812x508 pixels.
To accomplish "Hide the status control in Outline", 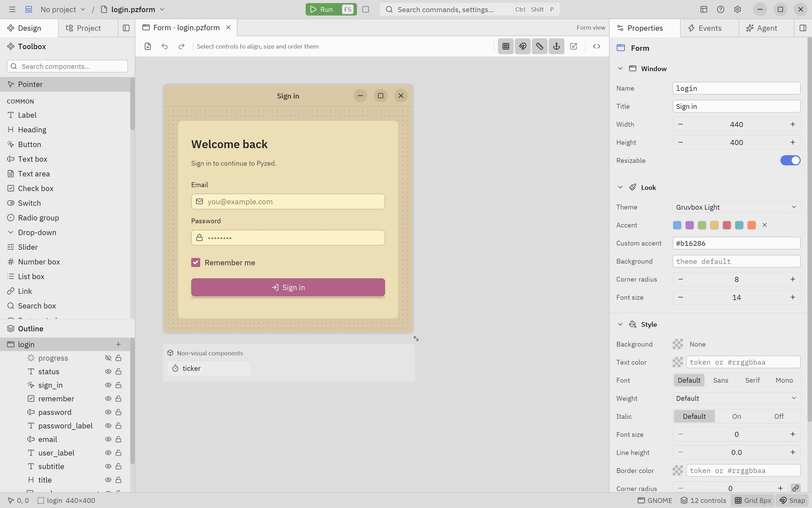I will [108, 371].
